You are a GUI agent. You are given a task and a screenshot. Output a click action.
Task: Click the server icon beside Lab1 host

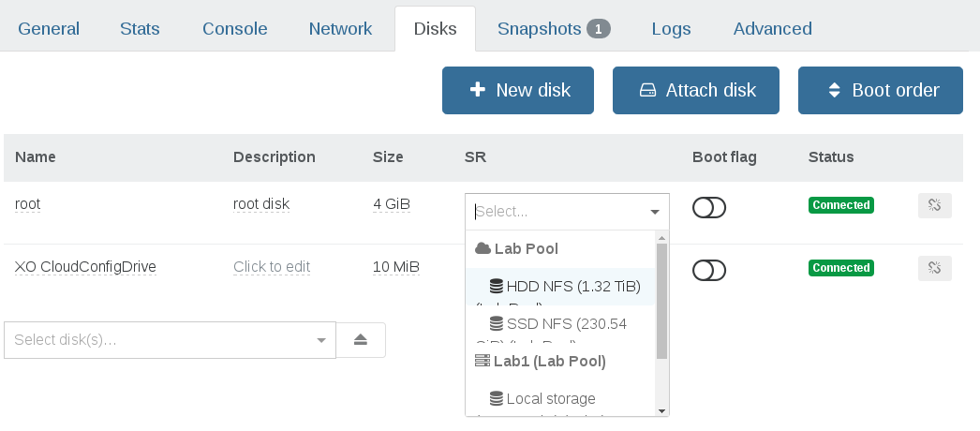tap(483, 361)
